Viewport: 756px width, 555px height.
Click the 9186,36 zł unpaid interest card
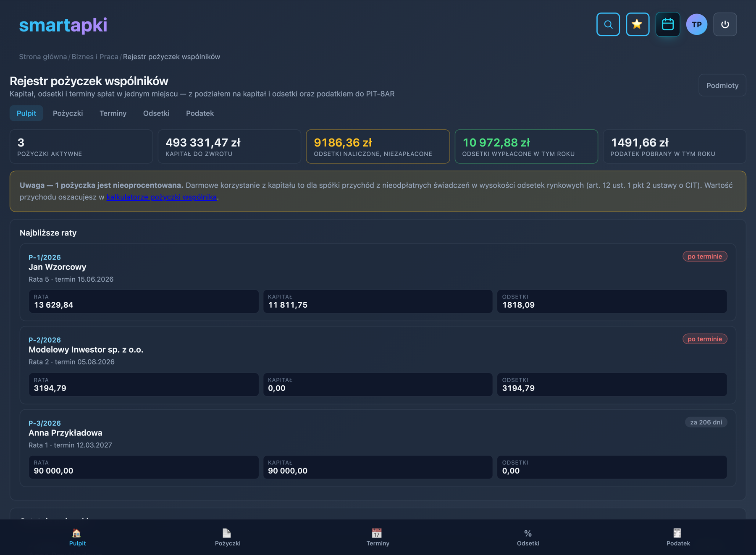tap(378, 147)
